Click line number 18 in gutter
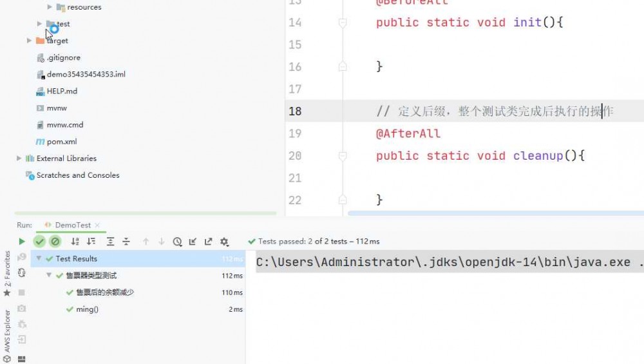 tap(296, 111)
